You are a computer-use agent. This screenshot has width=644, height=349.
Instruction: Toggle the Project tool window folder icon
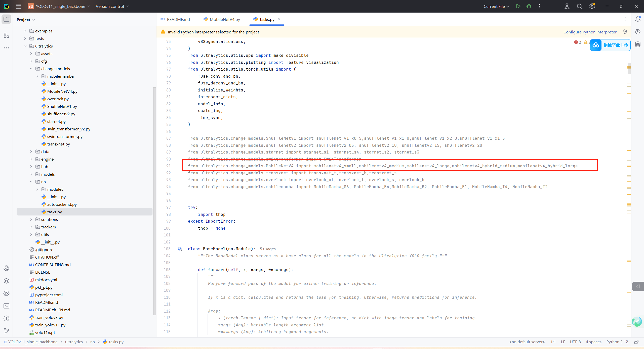[x=7, y=19]
